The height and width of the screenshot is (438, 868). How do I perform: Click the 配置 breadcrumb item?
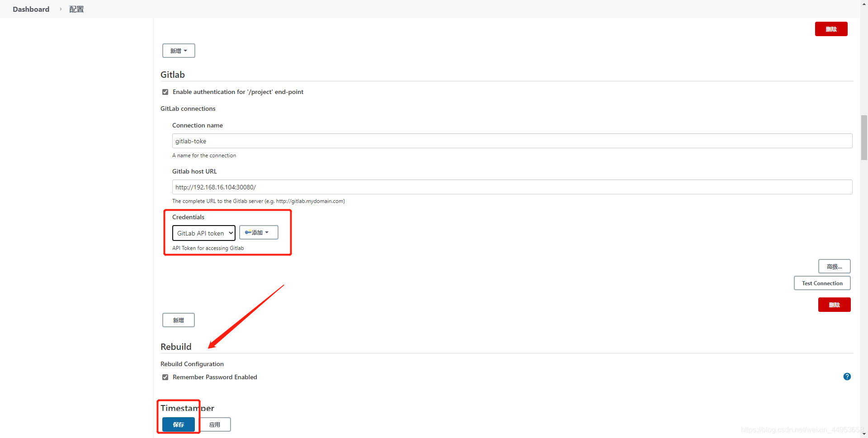point(76,9)
